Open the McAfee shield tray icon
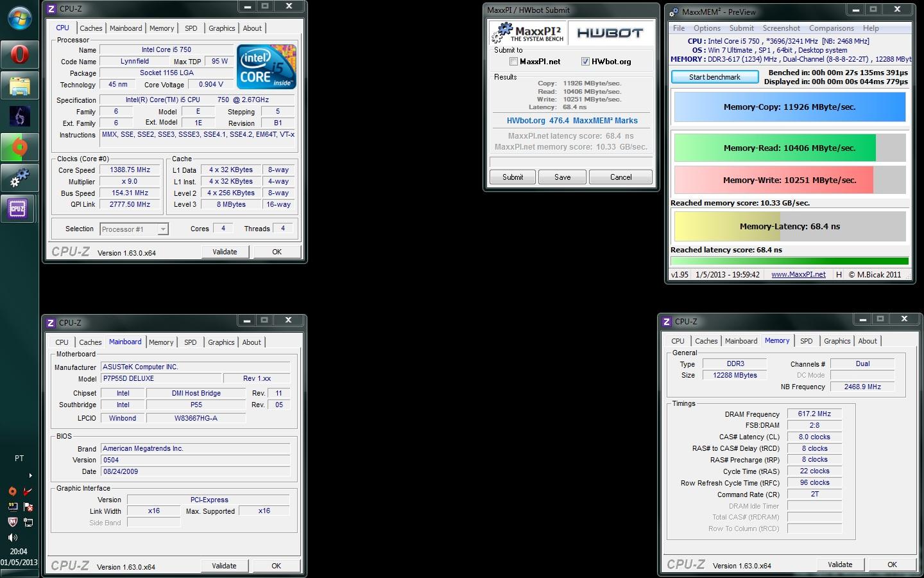This screenshot has height=578, width=924. [x=12, y=522]
